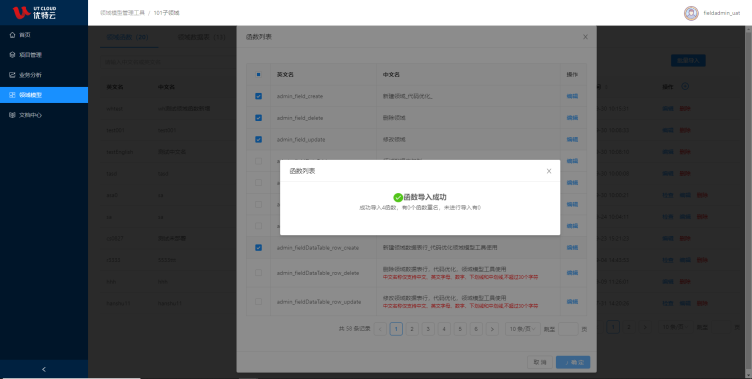752x379 pixels.
Task: Click the testEnglish row name in background
Action: pyautogui.click(x=120, y=152)
